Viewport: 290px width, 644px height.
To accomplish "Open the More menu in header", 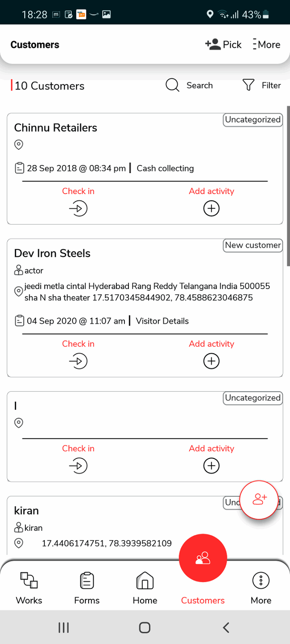I will tap(266, 45).
